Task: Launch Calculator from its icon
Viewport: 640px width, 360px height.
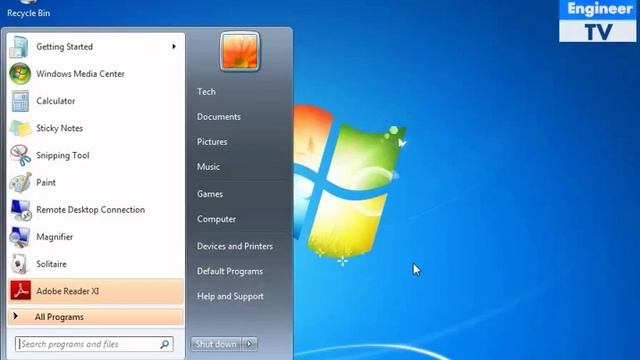Action: (20, 101)
